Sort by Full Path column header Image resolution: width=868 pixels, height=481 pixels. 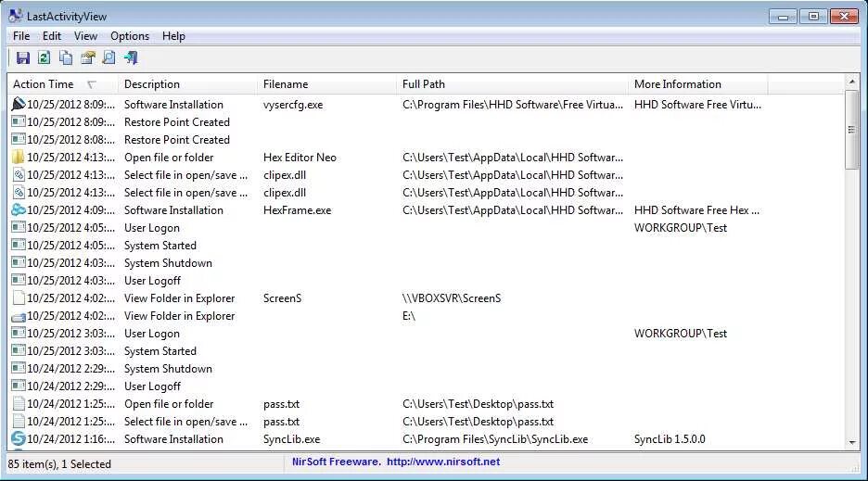512,84
